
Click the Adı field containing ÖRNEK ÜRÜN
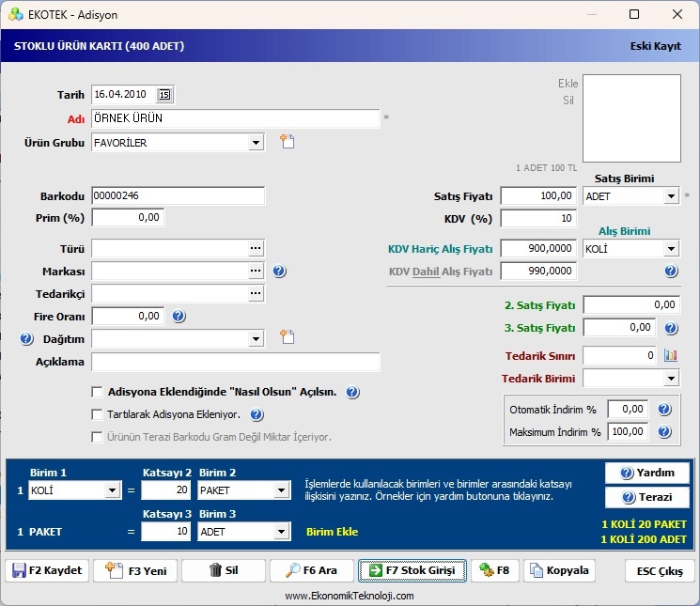pos(236,118)
